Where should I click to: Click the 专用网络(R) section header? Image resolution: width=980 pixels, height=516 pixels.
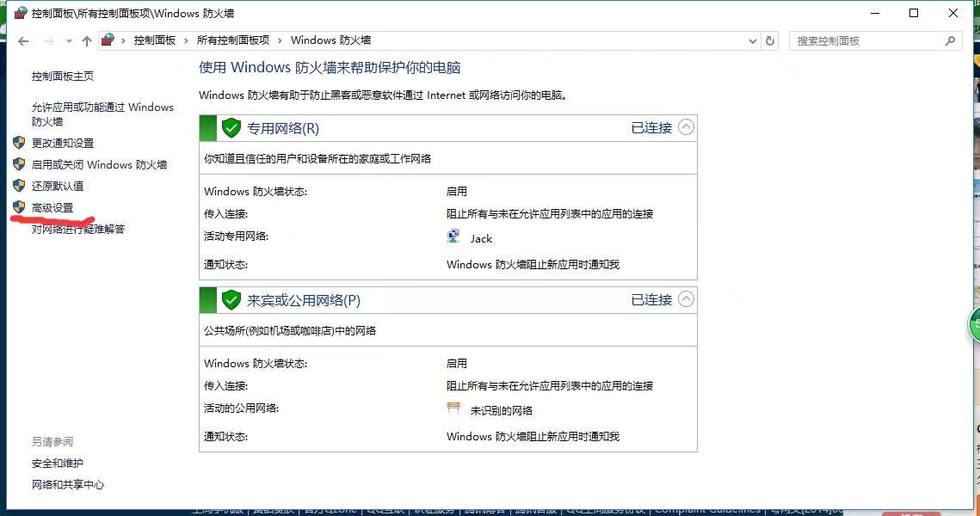(448, 128)
